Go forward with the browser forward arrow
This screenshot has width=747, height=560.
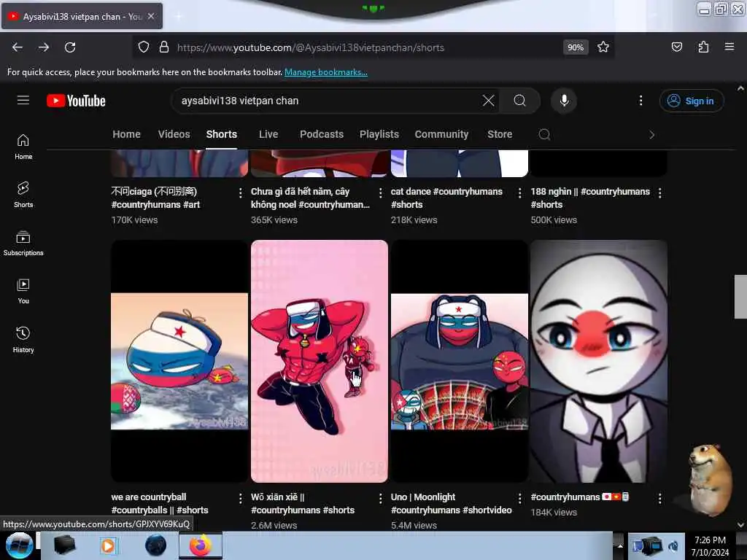[44, 47]
